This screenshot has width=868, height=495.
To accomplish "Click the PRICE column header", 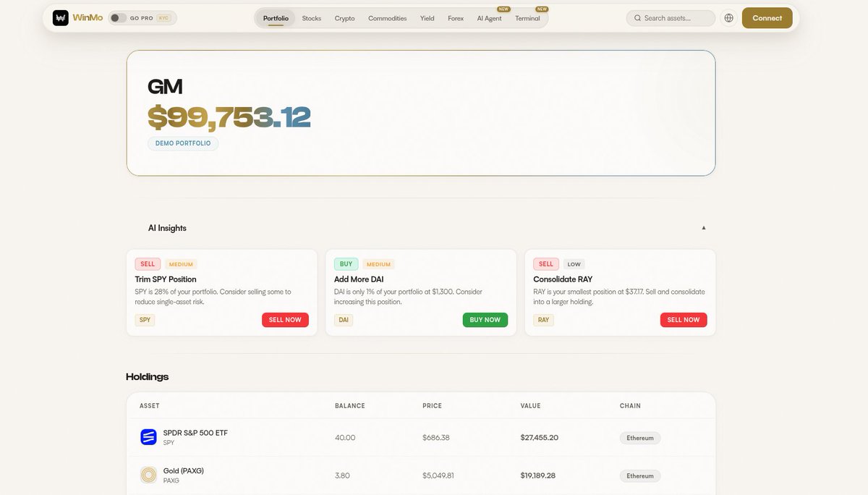I will pos(432,406).
